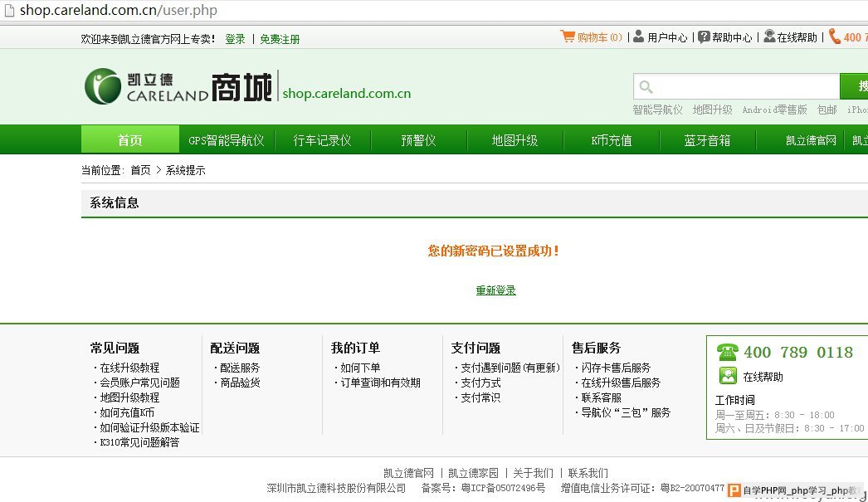Click the 免费注册 link
The height and width of the screenshot is (502, 868).
[280, 39]
